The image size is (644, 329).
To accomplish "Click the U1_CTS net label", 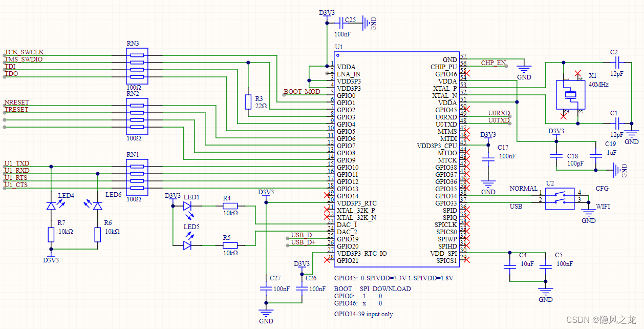I will click(x=16, y=185).
